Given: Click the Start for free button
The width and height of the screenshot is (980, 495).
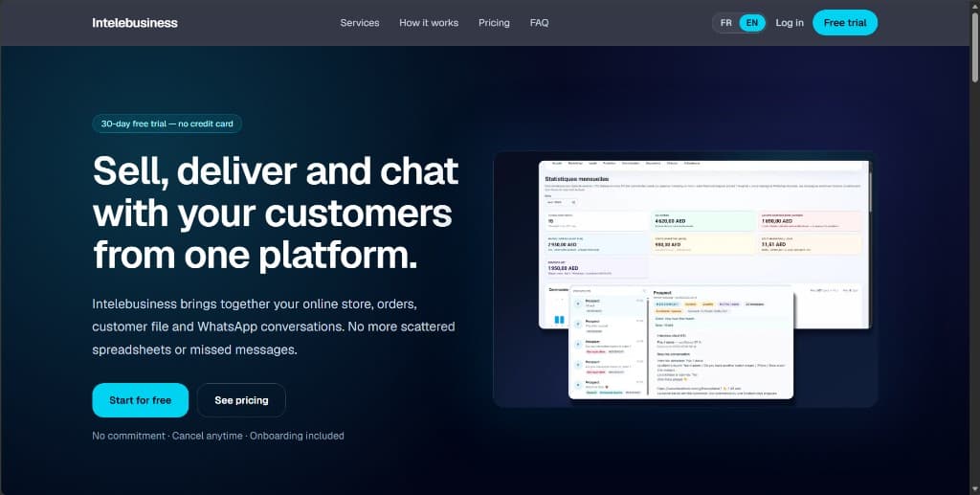Looking at the screenshot, I should coord(140,400).
